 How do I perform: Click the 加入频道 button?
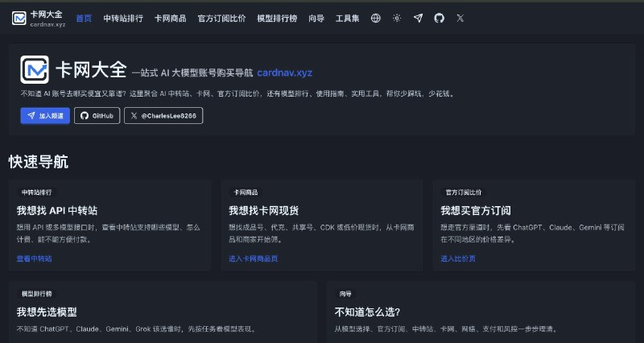tap(45, 116)
